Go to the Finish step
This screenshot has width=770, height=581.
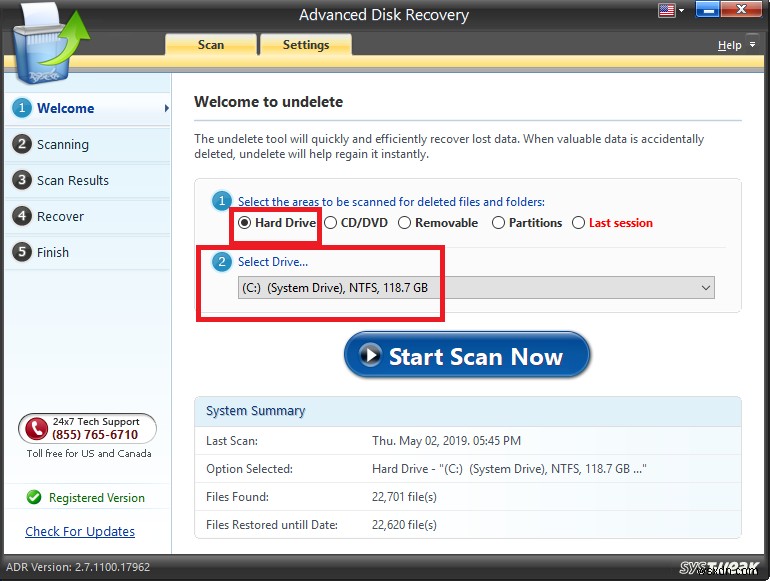88,252
